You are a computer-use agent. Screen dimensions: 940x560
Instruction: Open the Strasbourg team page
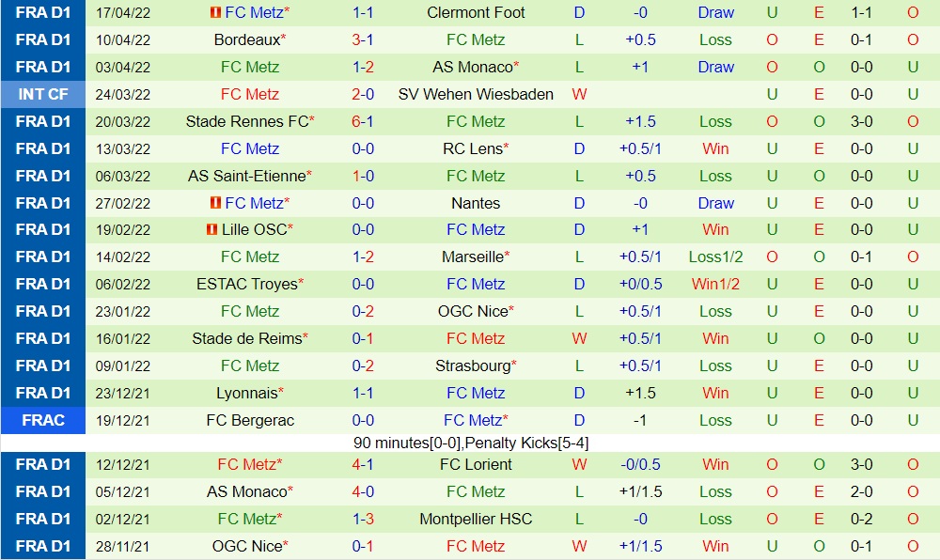(472, 366)
